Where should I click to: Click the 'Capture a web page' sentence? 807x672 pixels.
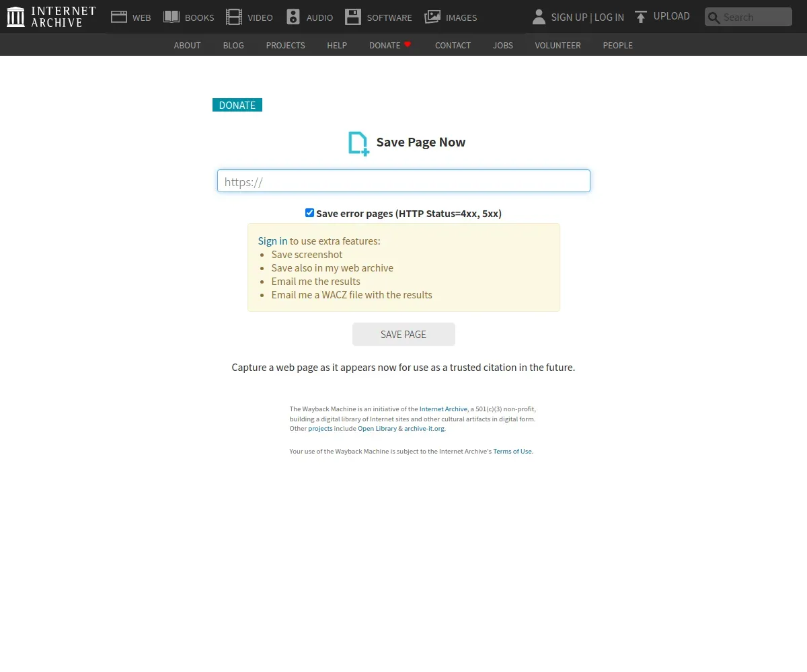coord(403,367)
